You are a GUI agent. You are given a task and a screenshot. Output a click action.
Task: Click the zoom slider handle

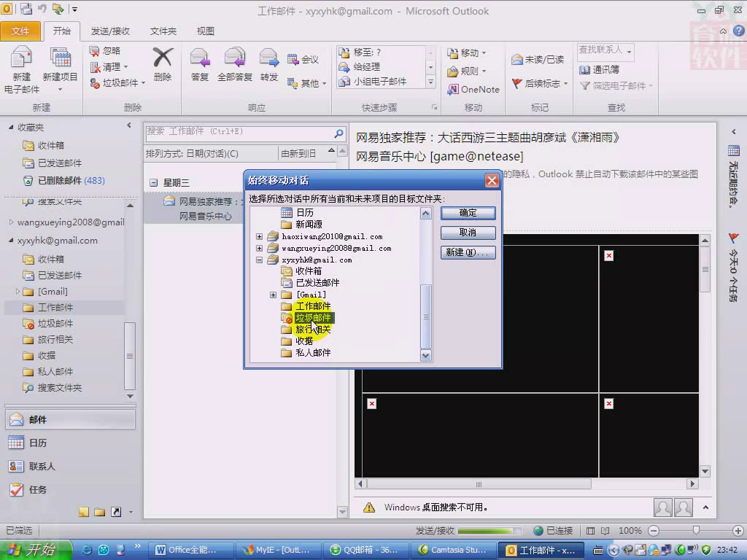(x=696, y=530)
